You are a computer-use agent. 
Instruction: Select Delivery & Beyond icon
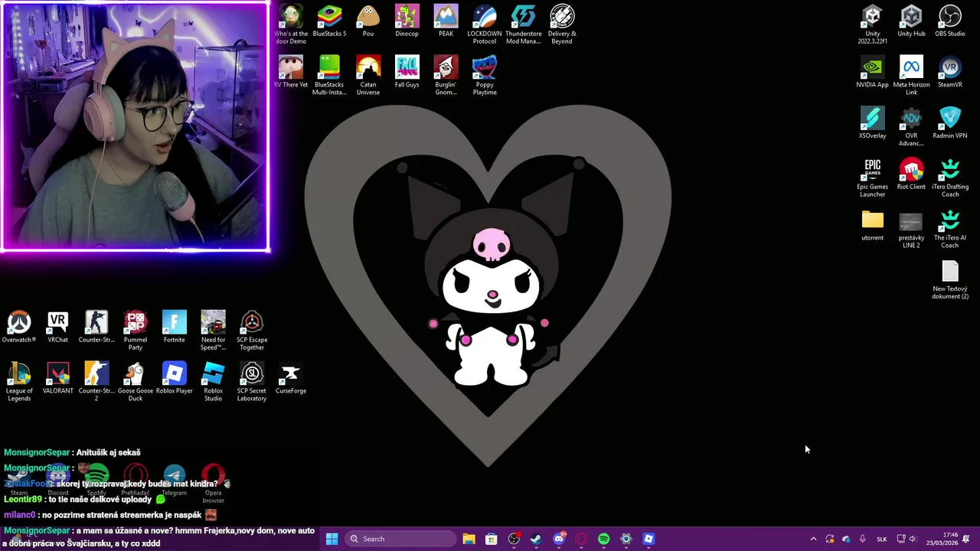coord(562,24)
